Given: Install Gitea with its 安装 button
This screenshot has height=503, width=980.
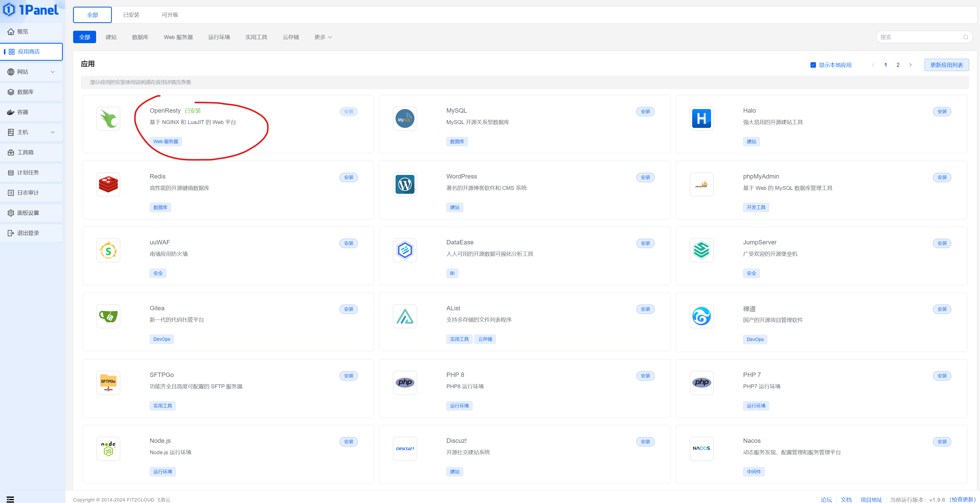Looking at the screenshot, I should click(349, 309).
